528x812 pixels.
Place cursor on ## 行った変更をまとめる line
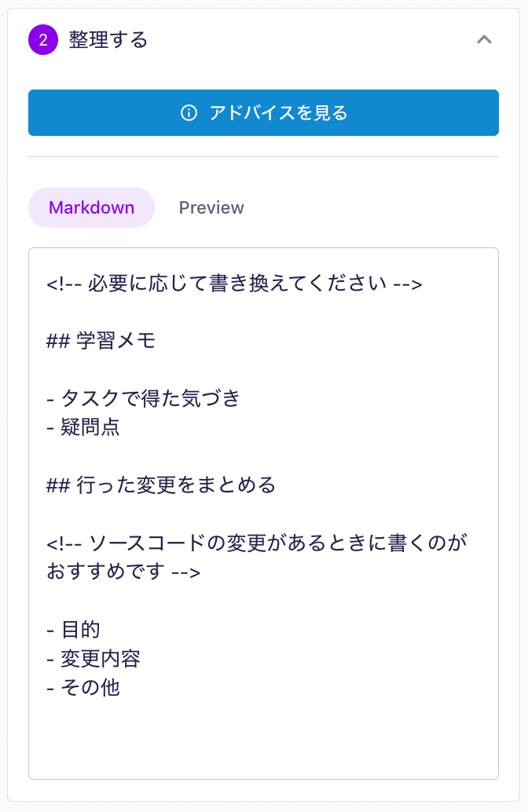(x=161, y=485)
